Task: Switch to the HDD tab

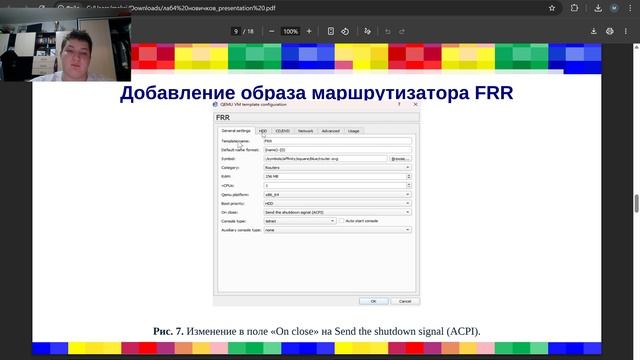Action: 263,131
